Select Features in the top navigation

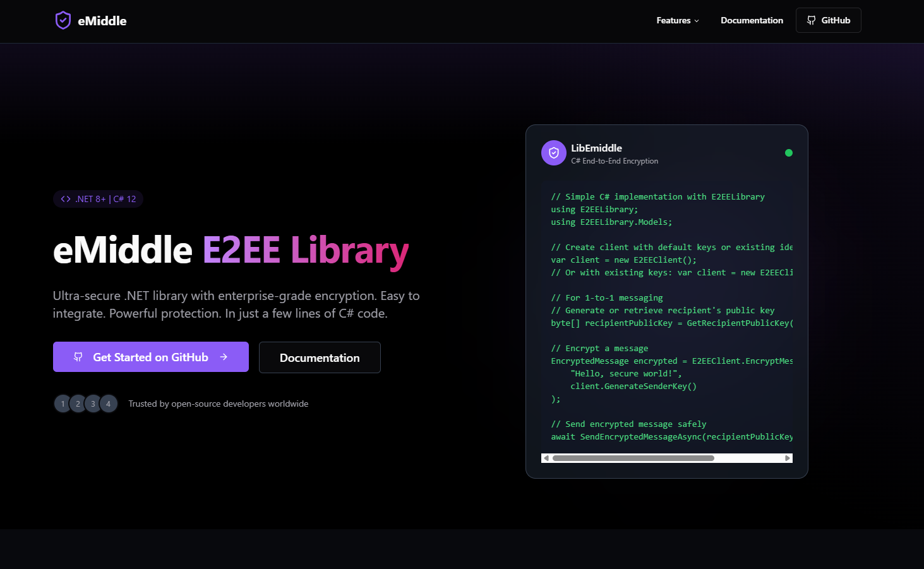(x=673, y=20)
